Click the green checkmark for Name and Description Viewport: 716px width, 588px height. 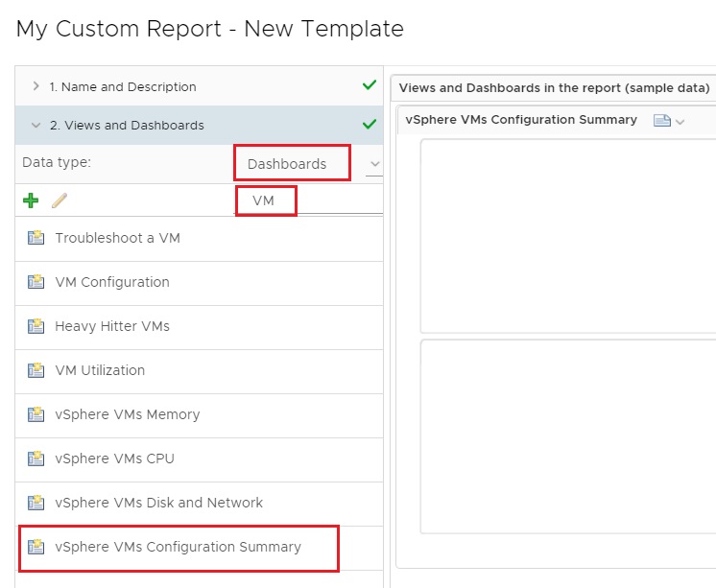pyautogui.click(x=369, y=85)
